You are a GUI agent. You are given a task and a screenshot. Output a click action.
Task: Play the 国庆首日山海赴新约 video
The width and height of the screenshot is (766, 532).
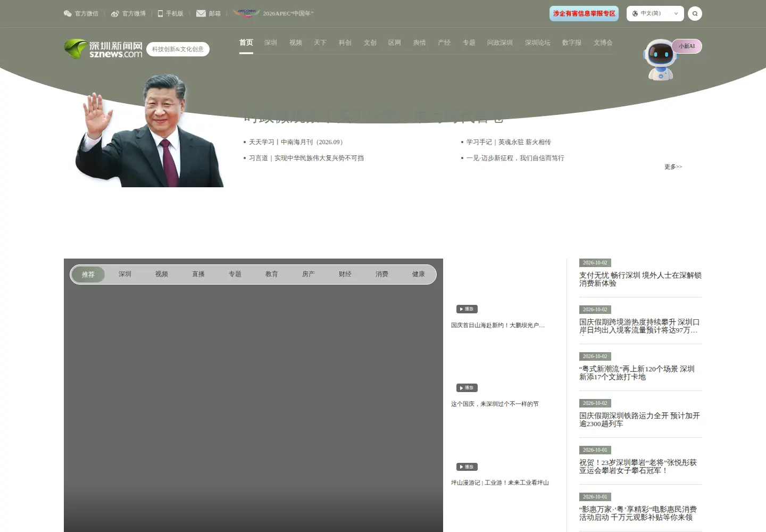467,309
